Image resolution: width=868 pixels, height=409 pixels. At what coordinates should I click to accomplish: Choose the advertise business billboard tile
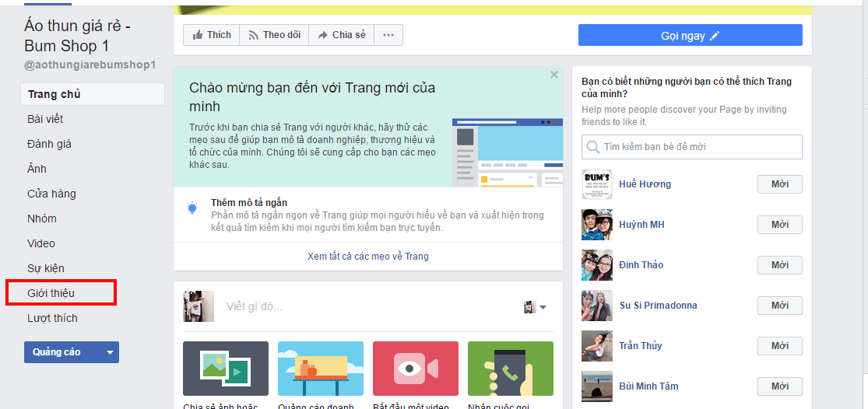pyautogui.click(x=321, y=369)
